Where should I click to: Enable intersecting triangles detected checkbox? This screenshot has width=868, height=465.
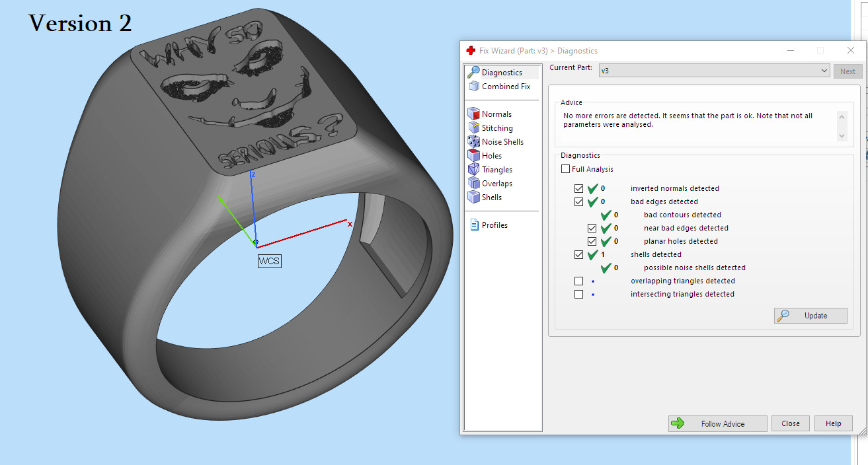click(579, 295)
